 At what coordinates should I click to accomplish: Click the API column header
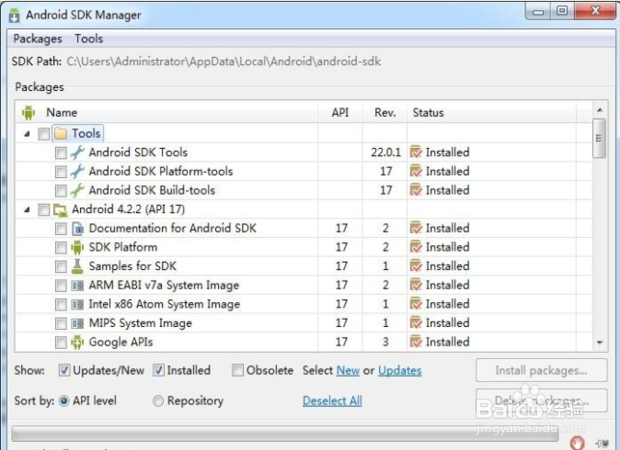(340, 113)
